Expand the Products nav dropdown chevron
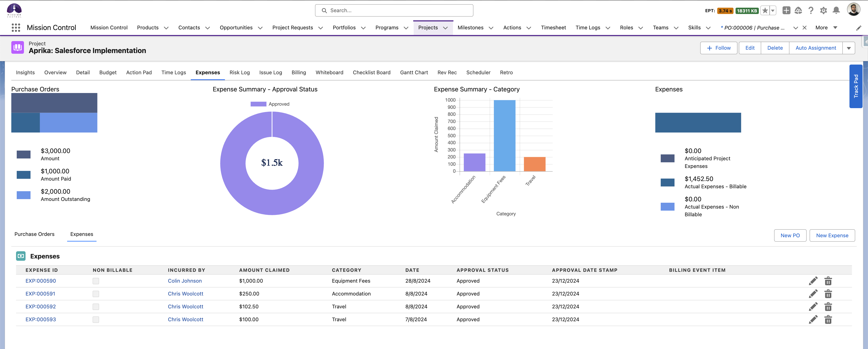 point(166,28)
